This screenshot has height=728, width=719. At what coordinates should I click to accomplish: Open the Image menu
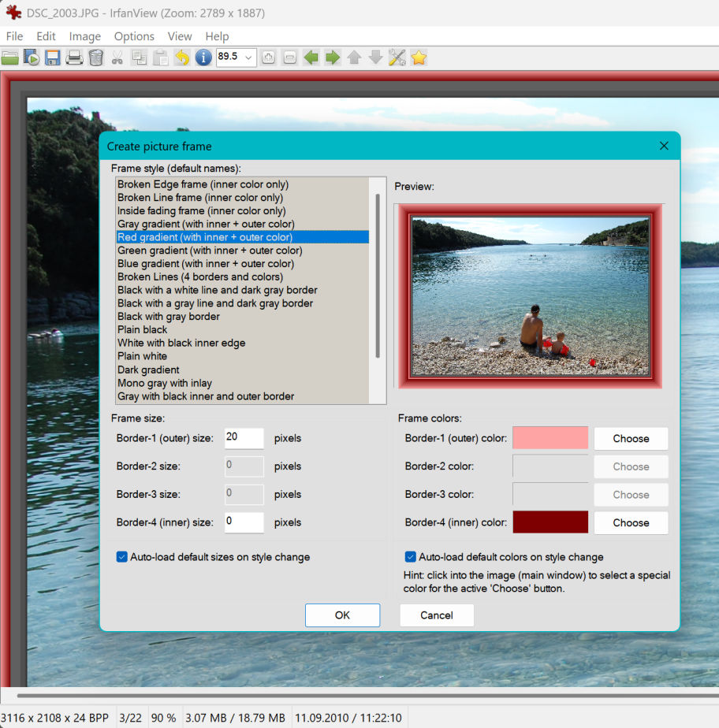click(x=84, y=36)
